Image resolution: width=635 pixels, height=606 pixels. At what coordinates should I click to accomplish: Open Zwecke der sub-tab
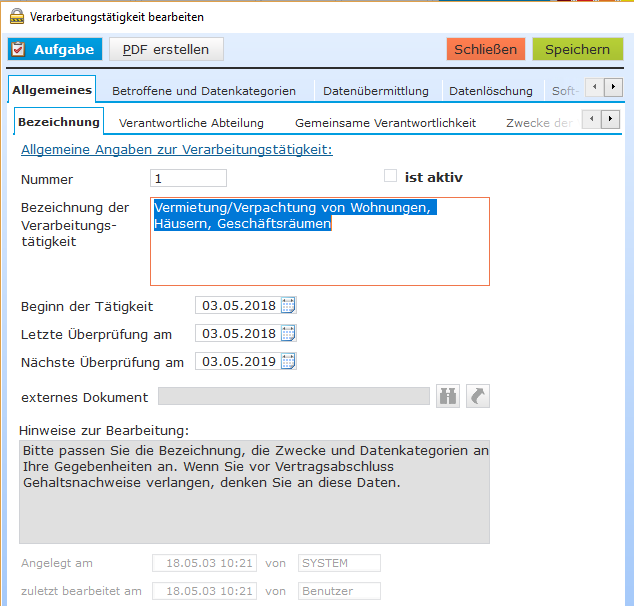pyautogui.click(x=539, y=123)
